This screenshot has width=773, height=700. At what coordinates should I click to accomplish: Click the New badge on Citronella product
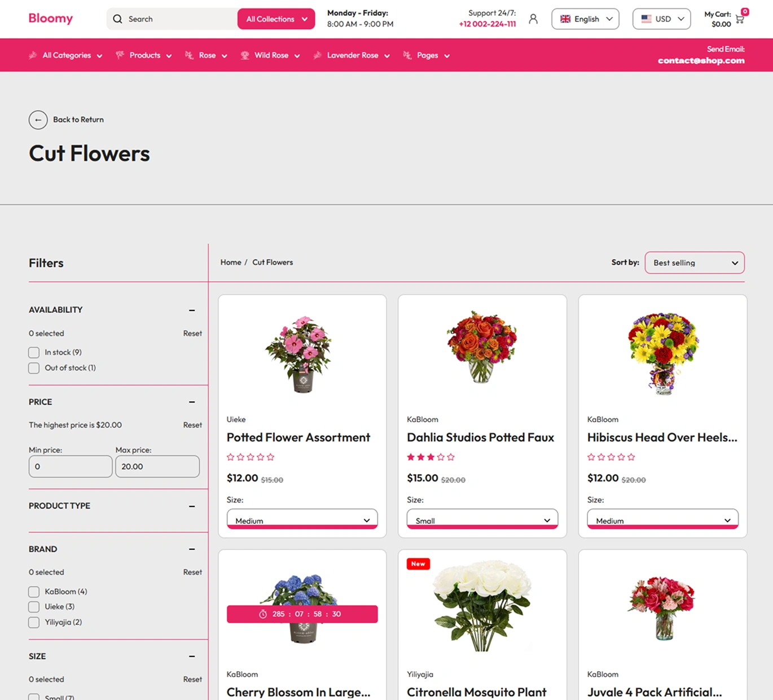418,564
